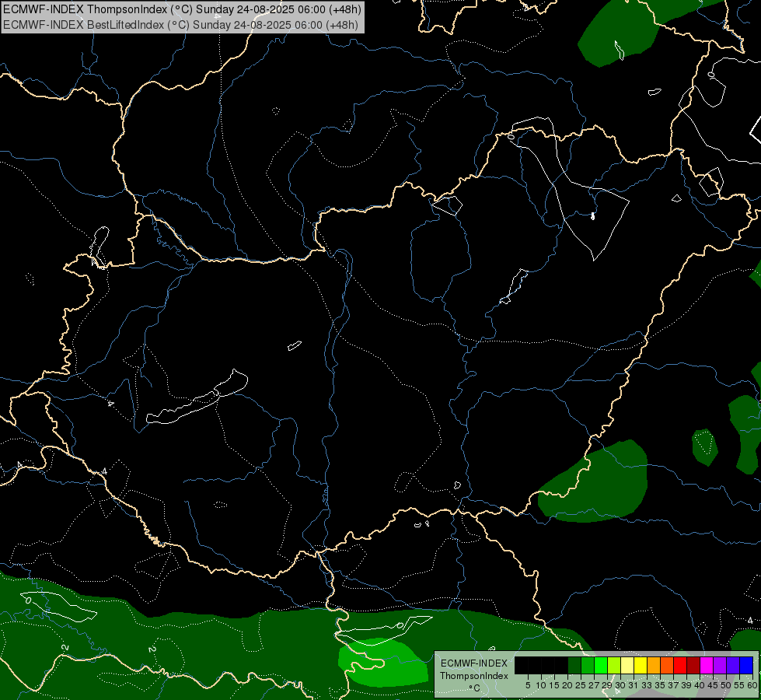Click the legend's 'ThompsonIndex' label
The image size is (761, 700).
tap(474, 676)
